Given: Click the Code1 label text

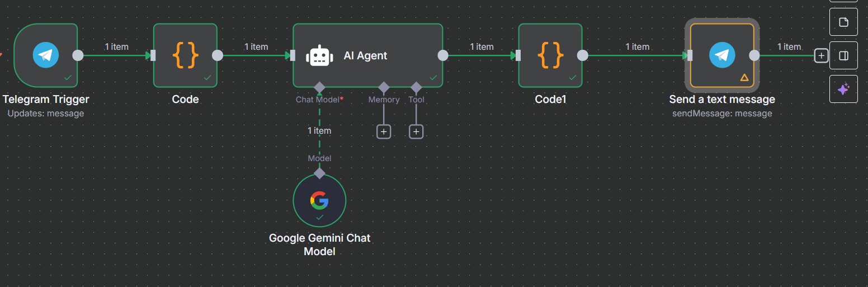Looking at the screenshot, I should click(x=550, y=100).
